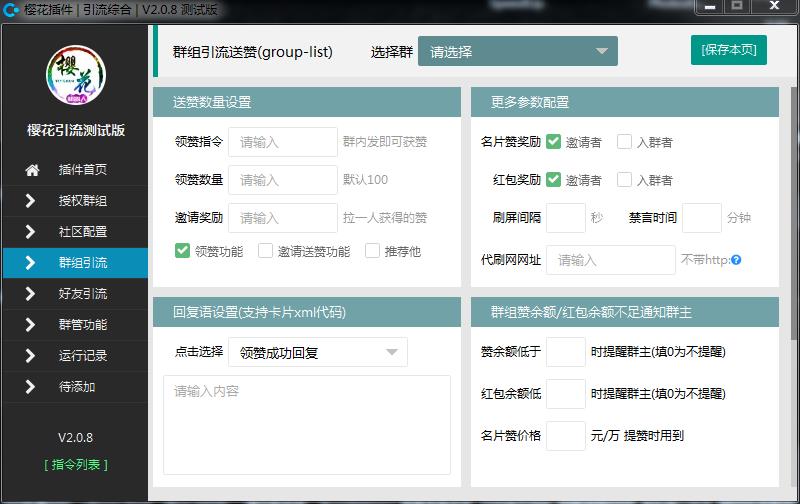
Task: Click the 樱花 logo avatar in sidebar
Action: pos(76,75)
